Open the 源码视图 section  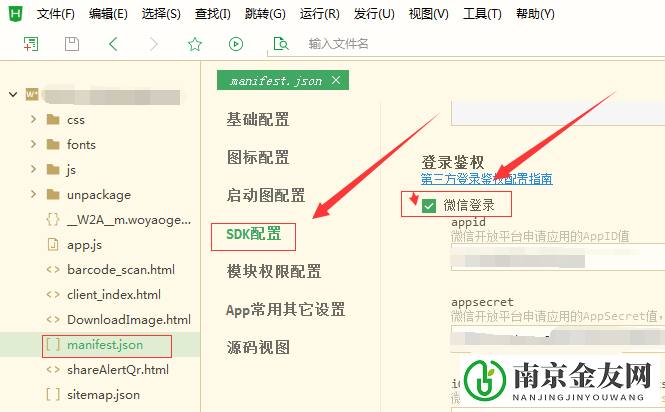(x=258, y=348)
